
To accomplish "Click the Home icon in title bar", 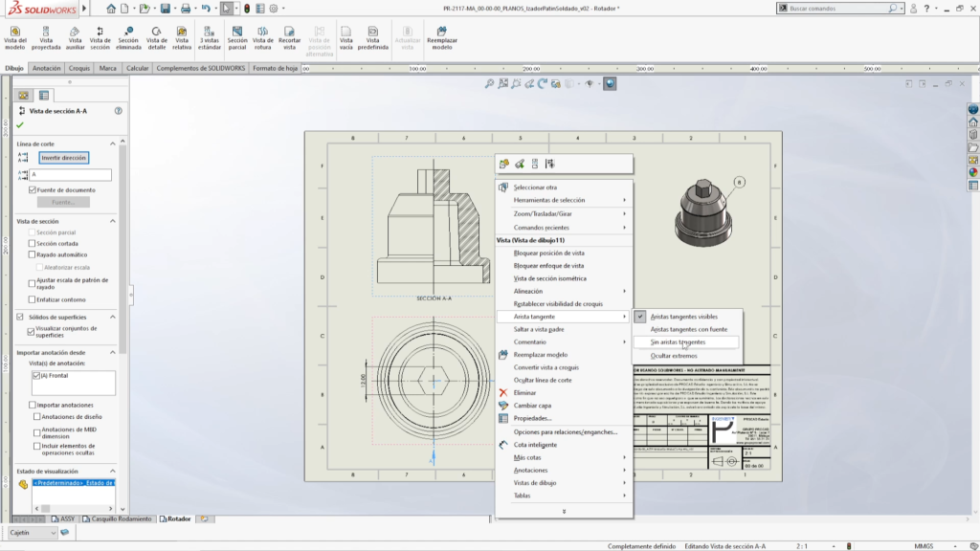I will [x=111, y=9].
